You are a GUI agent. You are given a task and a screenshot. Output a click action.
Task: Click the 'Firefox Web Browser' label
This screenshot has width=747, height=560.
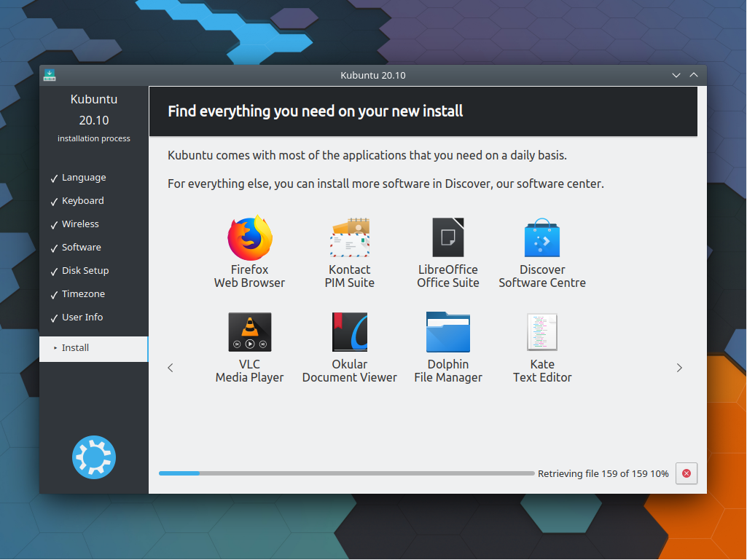click(250, 276)
